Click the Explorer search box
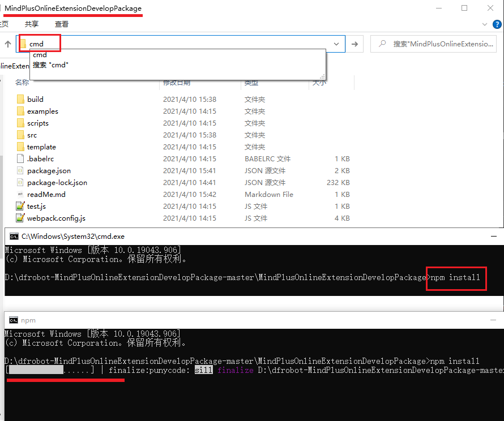 coord(433,44)
